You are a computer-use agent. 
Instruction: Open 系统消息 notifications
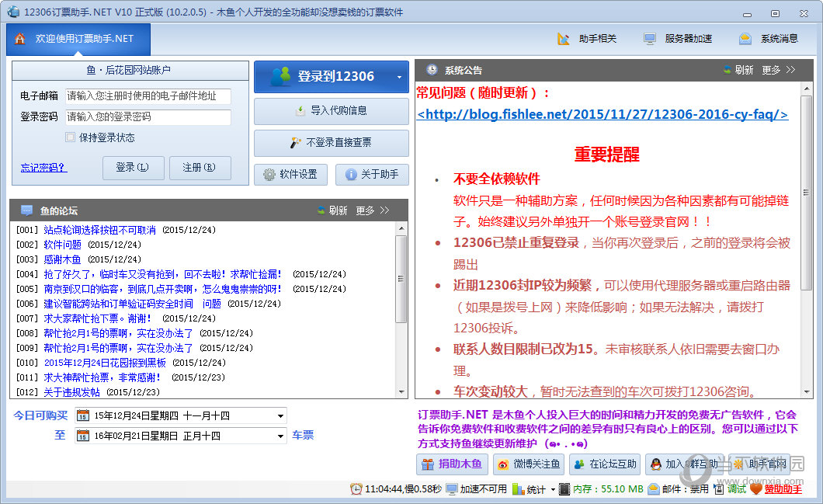click(x=769, y=39)
